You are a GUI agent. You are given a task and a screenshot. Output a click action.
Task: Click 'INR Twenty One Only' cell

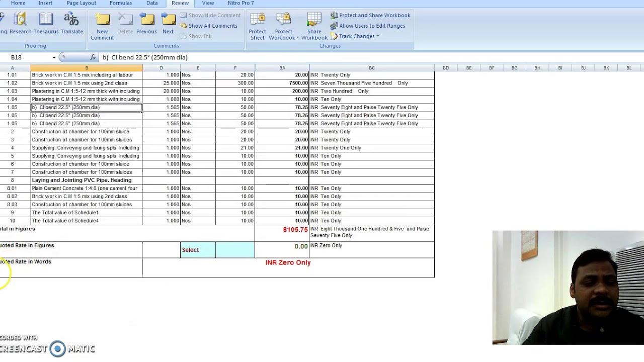[x=372, y=148]
